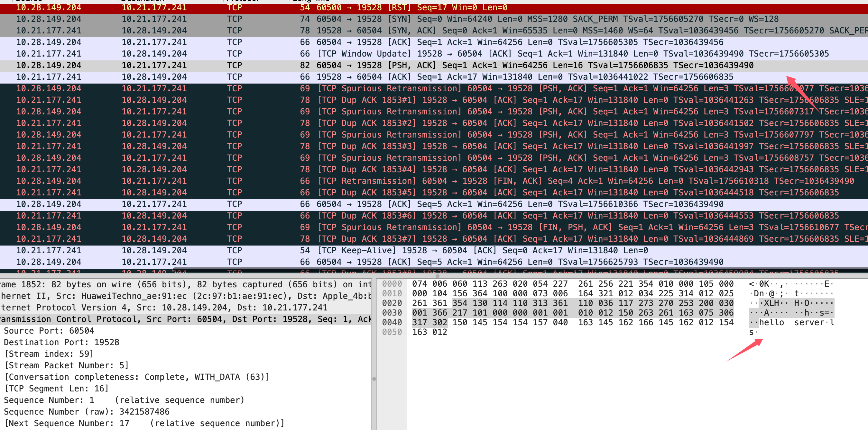Viewport: 868px width, 430px height.
Task: Select the Source Port: 60504 field
Action: coord(49,331)
